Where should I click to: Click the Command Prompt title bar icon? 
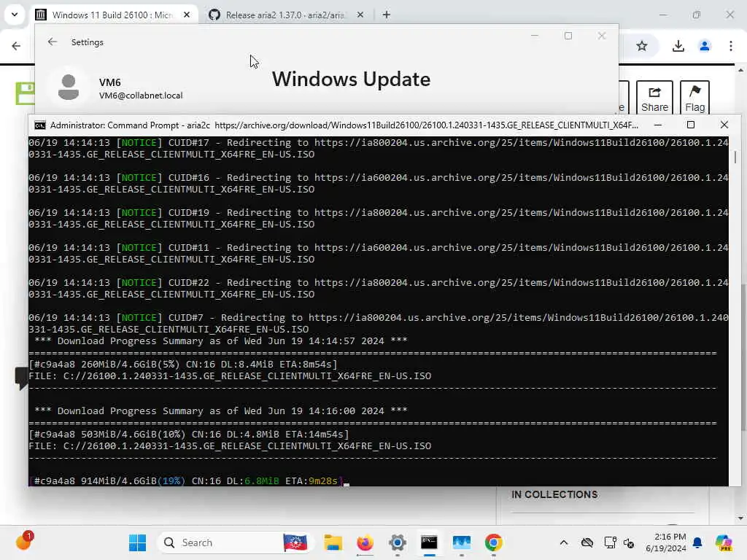(40, 125)
